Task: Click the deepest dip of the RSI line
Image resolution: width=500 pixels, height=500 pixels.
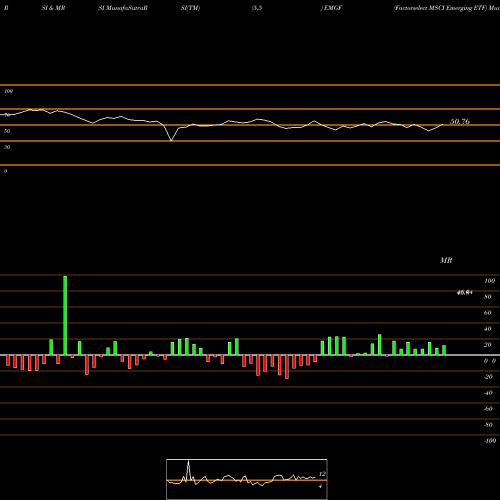Action: click(x=171, y=140)
